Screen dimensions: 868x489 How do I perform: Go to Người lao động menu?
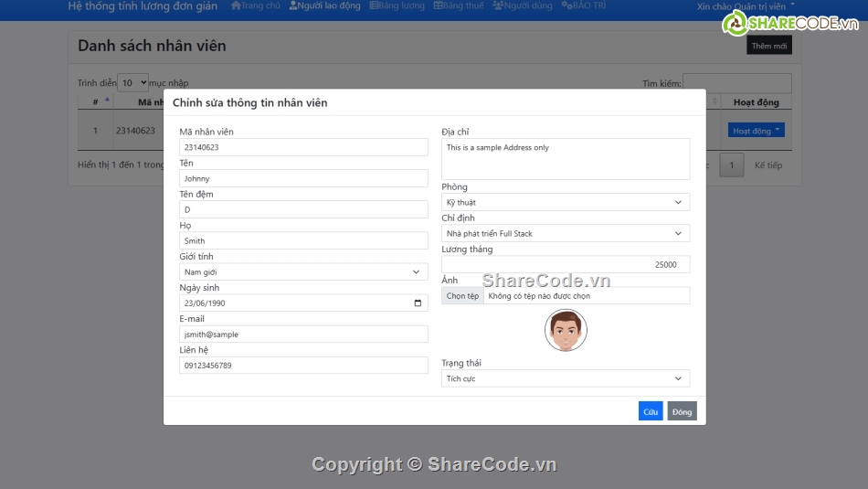tap(326, 5)
